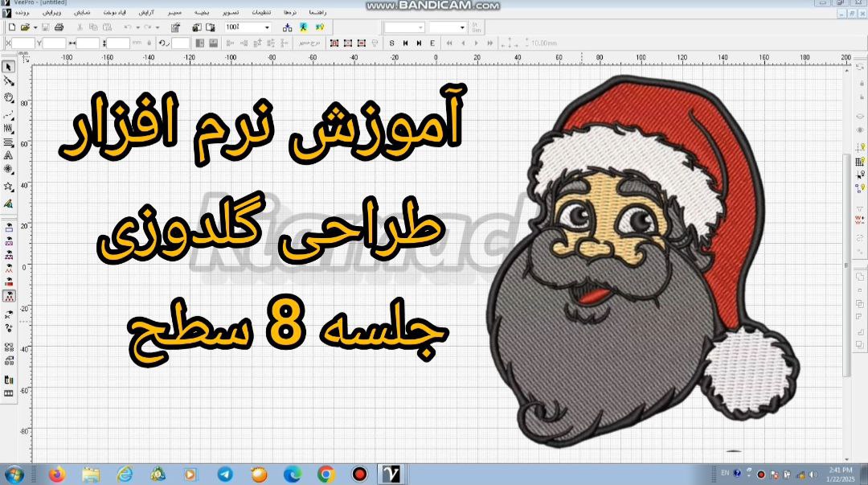Click the vertical scrollbar on the right
The width and height of the screenshot is (868, 485).
[845, 265]
